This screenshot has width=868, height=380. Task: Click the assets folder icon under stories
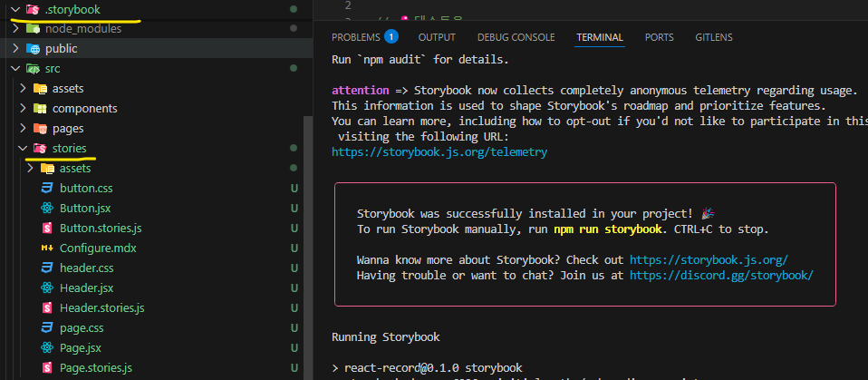click(x=47, y=169)
